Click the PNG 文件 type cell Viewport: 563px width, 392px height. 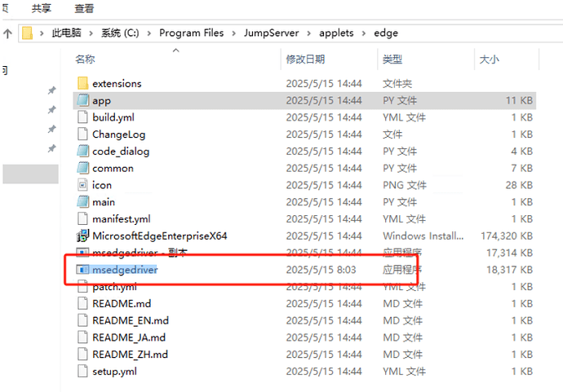405,185
